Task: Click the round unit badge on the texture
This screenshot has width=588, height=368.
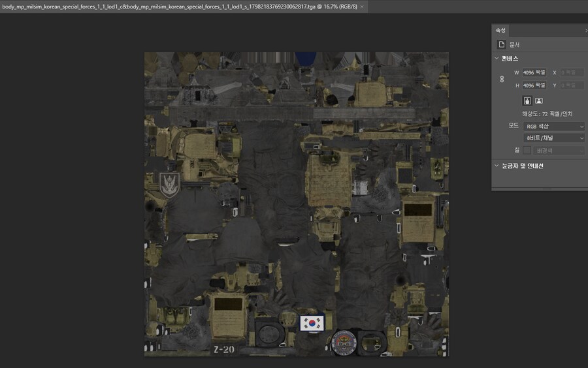Action: coord(344,343)
